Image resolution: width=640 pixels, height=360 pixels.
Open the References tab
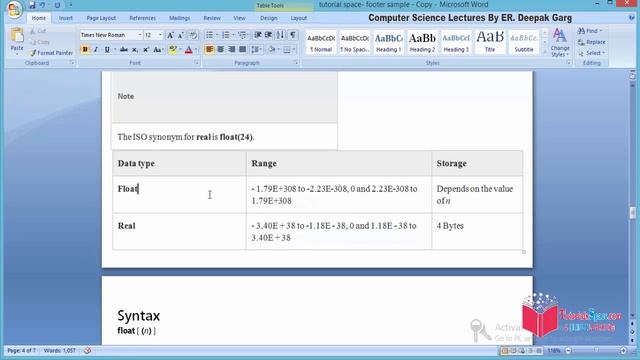(142, 18)
